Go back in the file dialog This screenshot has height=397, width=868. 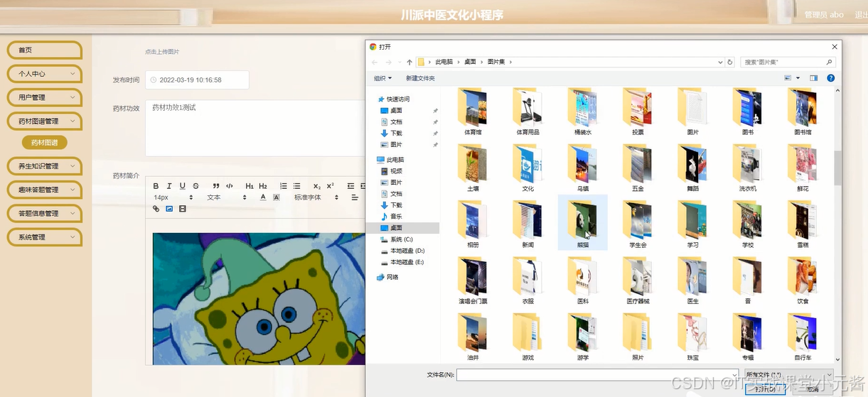pyautogui.click(x=374, y=62)
